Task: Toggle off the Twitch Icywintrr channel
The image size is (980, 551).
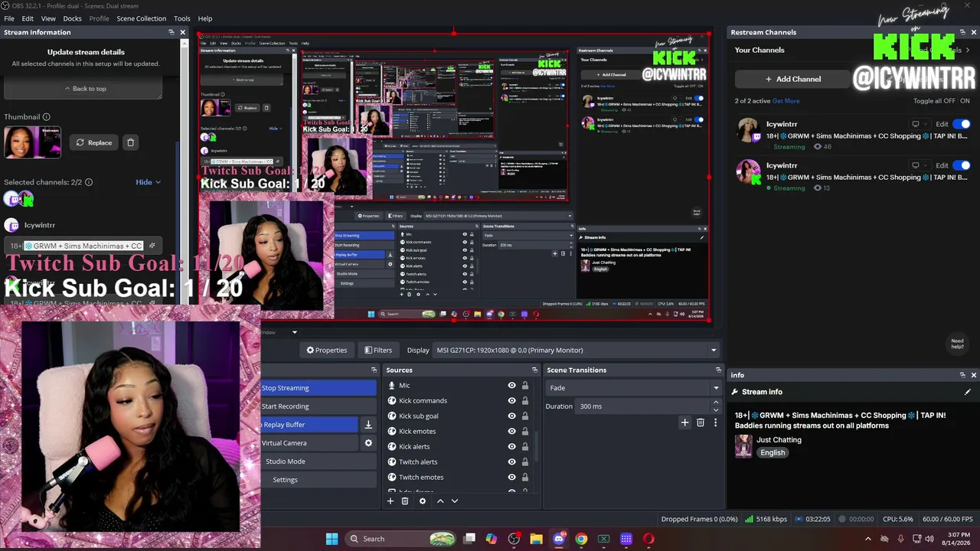Action: tap(962, 124)
